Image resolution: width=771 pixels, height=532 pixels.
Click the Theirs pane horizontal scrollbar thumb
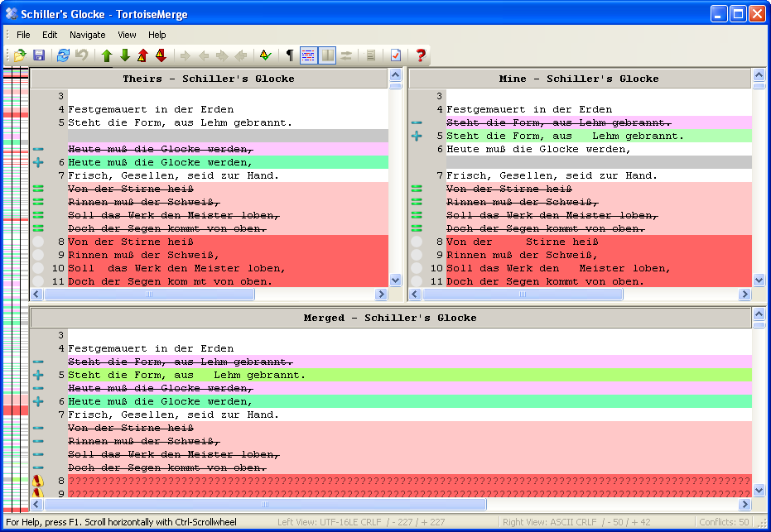coord(149,295)
